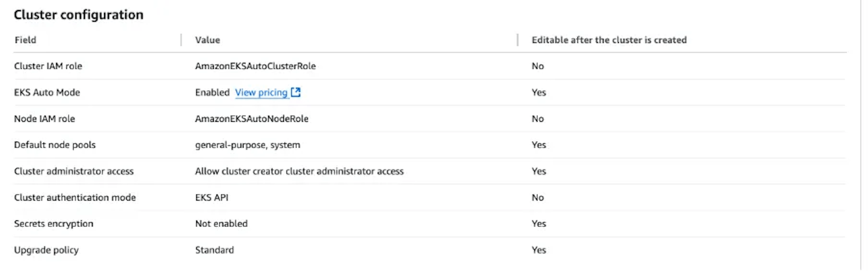Select the Cluster IAM role field label
This screenshot has height=271, width=868.
pyautogui.click(x=48, y=66)
